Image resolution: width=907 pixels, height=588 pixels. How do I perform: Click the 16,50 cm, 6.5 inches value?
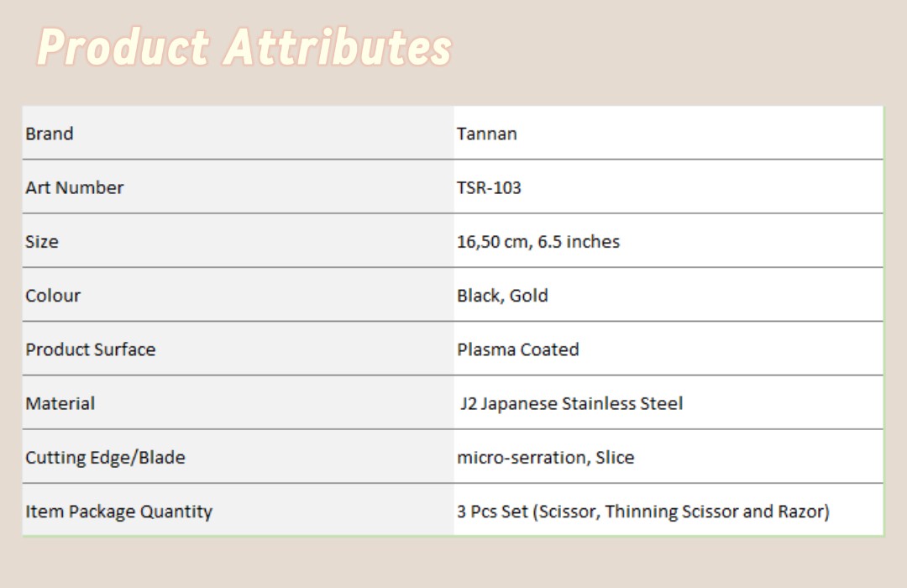(x=538, y=241)
